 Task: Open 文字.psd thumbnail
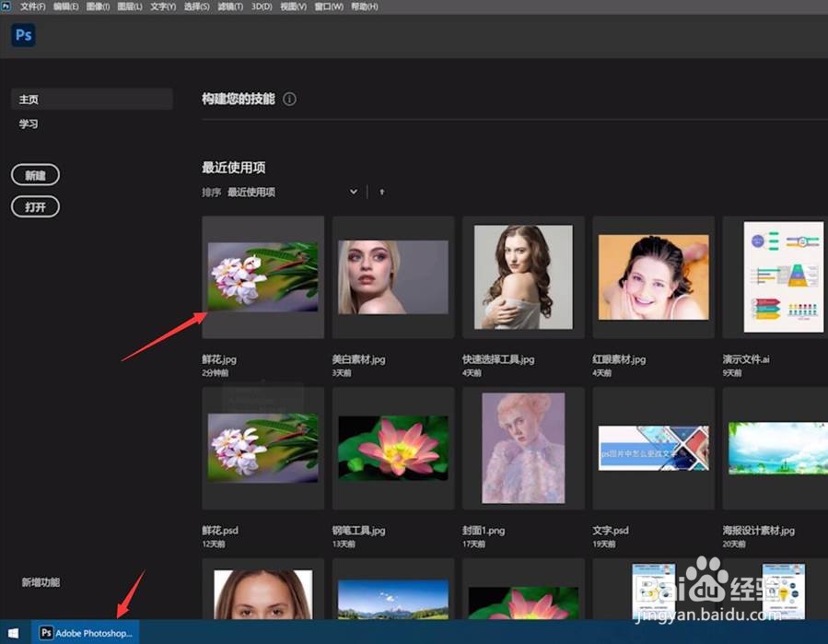[654, 448]
